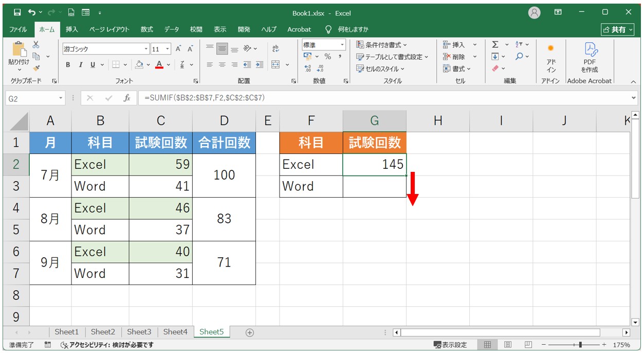Expand the Name Box dropdown

[x=61, y=98]
